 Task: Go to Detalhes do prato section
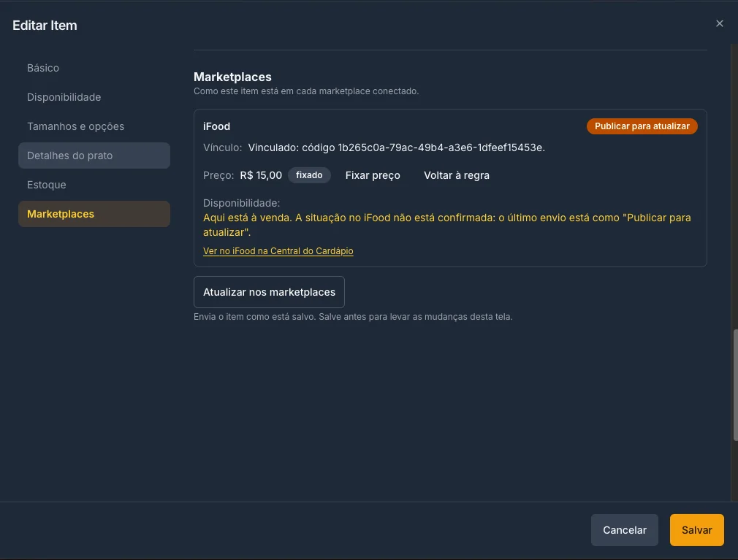pos(94,156)
